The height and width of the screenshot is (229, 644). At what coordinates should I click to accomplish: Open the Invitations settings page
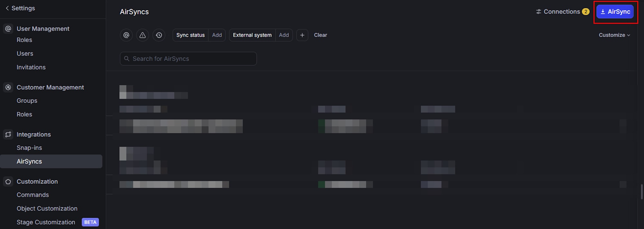pos(31,67)
